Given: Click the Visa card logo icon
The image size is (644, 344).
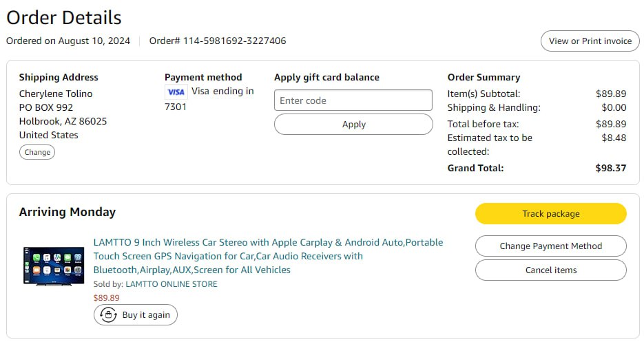Looking at the screenshot, I should point(176,92).
